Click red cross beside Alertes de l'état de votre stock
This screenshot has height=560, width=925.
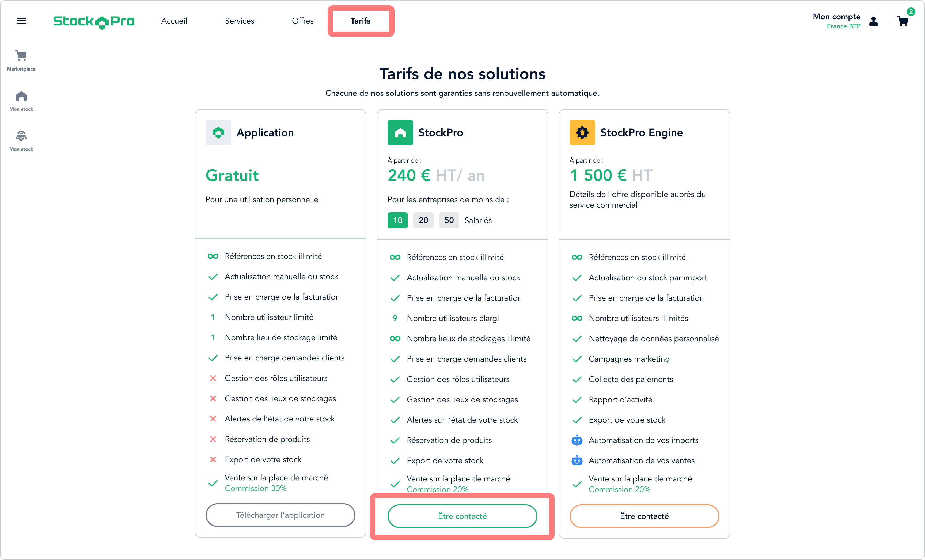pyautogui.click(x=213, y=419)
